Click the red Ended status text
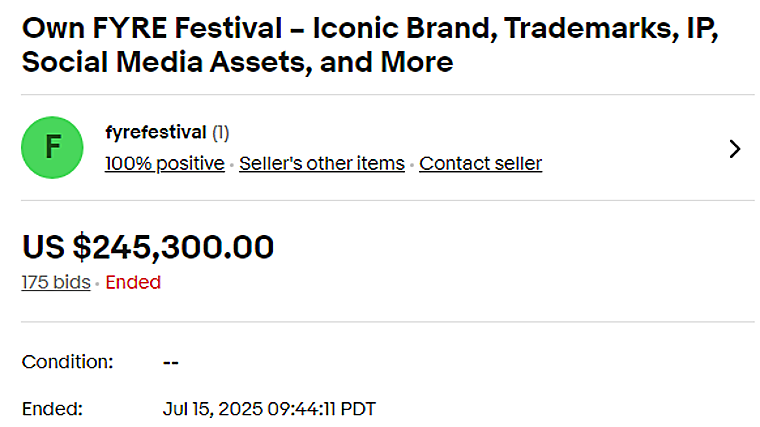 133,282
